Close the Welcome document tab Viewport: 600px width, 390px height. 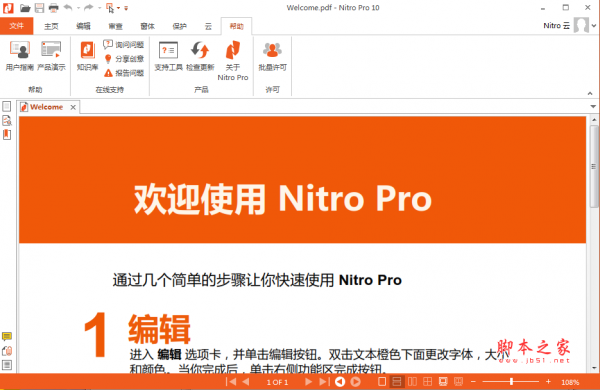click(73, 107)
